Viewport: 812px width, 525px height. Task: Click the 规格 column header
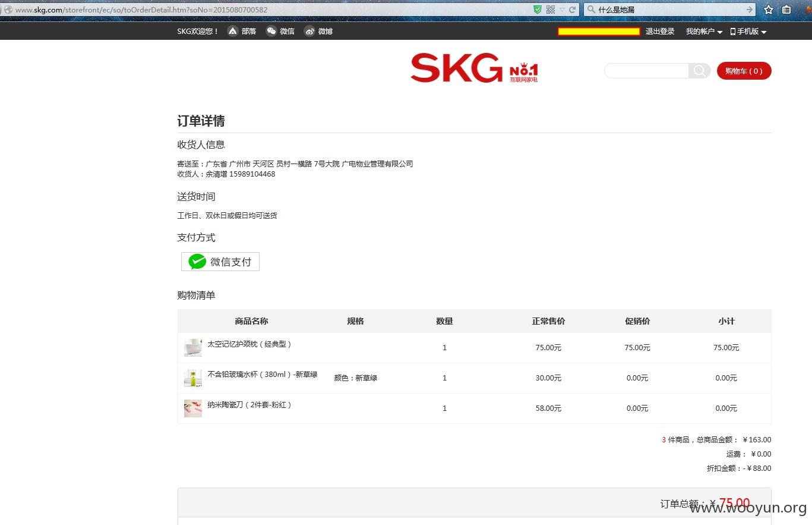click(355, 321)
